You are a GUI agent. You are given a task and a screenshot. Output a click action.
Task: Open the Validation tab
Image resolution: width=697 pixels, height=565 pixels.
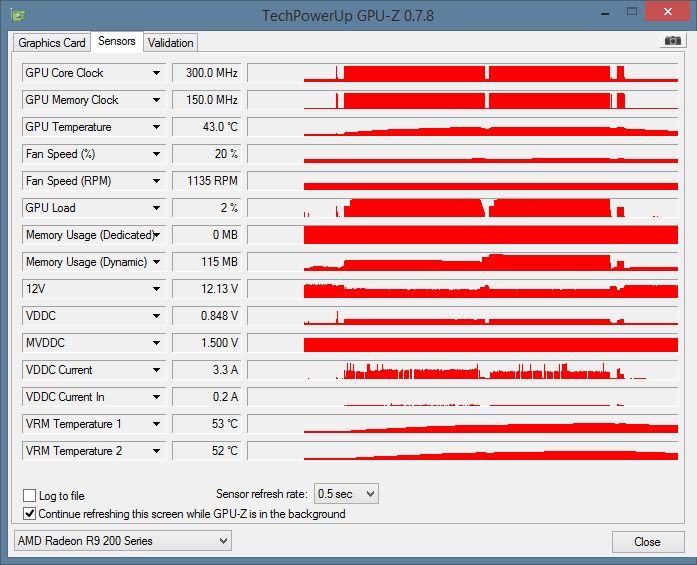[171, 43]
